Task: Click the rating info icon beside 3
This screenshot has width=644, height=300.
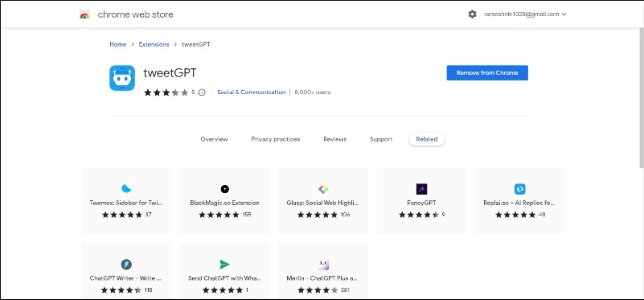Action: 202,92
